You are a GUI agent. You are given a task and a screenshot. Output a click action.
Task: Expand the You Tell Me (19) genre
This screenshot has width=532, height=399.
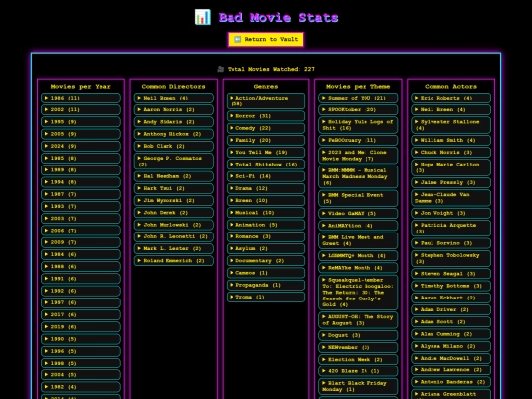266,153
